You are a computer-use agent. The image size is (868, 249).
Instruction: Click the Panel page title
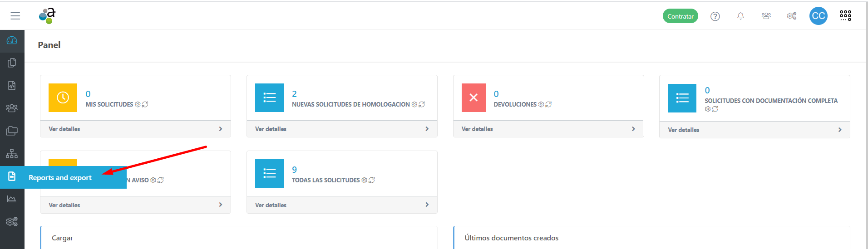pos(49,45)
